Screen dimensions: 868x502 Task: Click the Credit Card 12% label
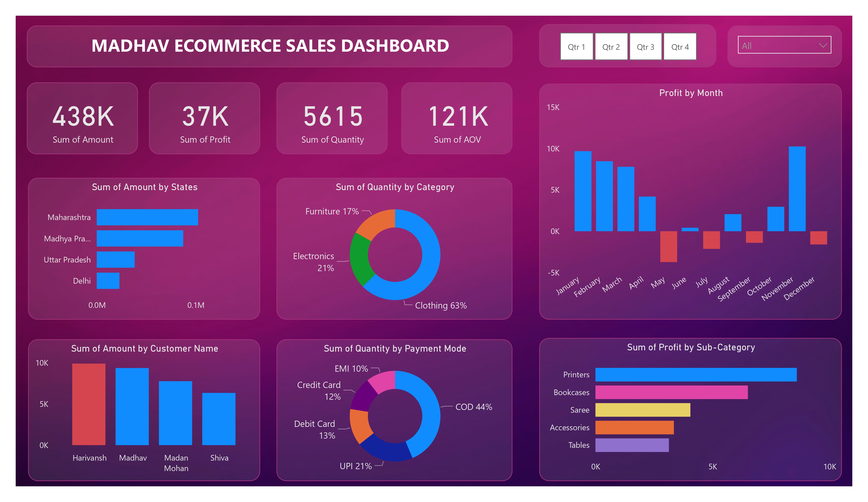point(319,391)
